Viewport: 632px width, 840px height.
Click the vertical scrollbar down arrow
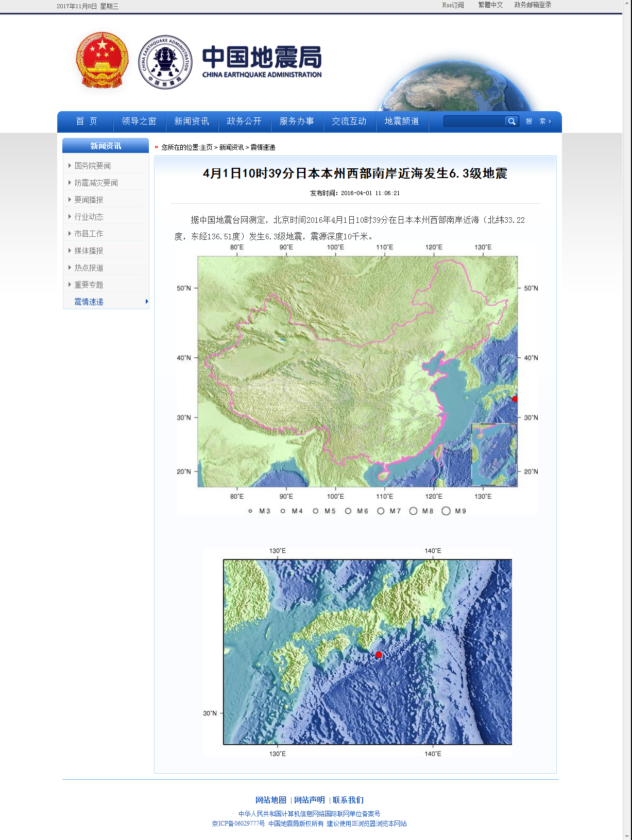coord(627,835)
